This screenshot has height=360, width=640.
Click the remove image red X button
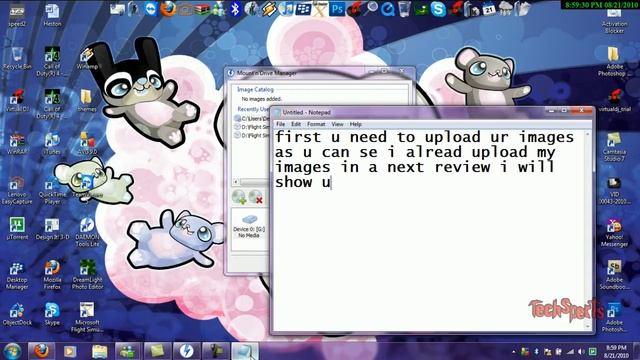pos(256,197)
